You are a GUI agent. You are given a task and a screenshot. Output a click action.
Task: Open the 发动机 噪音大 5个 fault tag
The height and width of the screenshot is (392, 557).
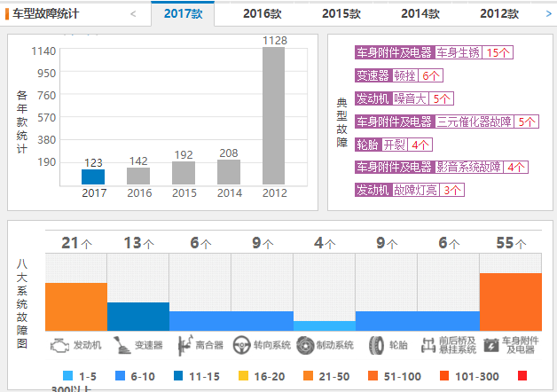[404, 98]
